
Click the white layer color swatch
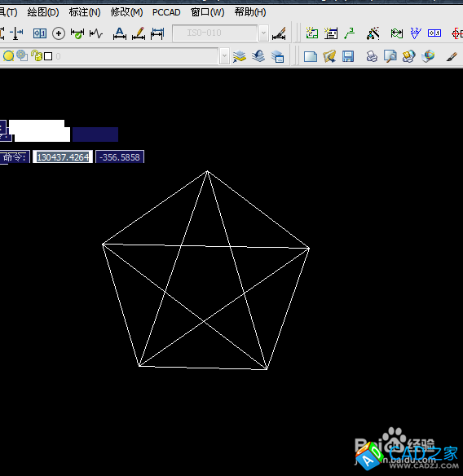pos(48,56)
